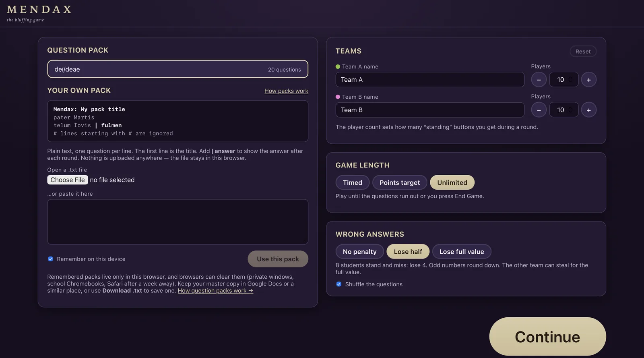The image size is (644, 358).
Task: Select Points target game length
Action: 400,182
